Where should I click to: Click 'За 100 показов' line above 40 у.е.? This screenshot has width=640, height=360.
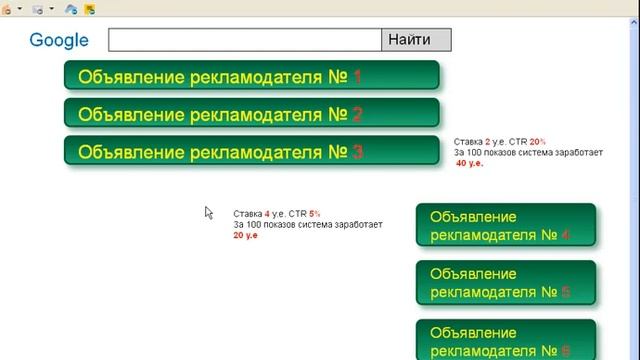coord(529,153)
